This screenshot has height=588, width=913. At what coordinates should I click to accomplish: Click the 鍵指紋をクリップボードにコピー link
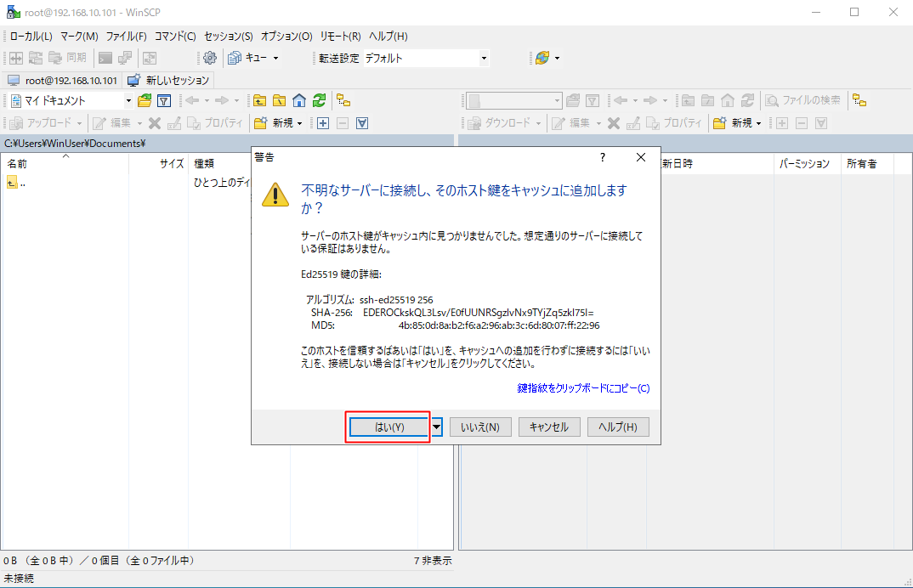click(x=583, y=388)
